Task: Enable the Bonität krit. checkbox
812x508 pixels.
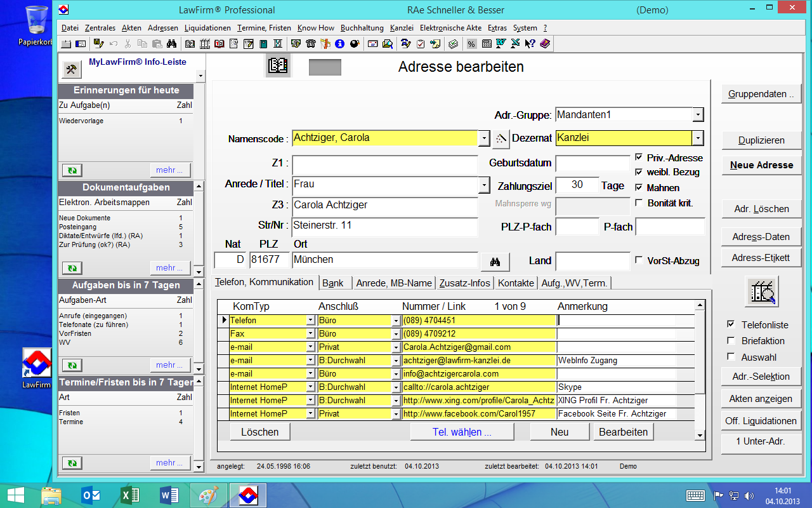Action: coord(639,203)
